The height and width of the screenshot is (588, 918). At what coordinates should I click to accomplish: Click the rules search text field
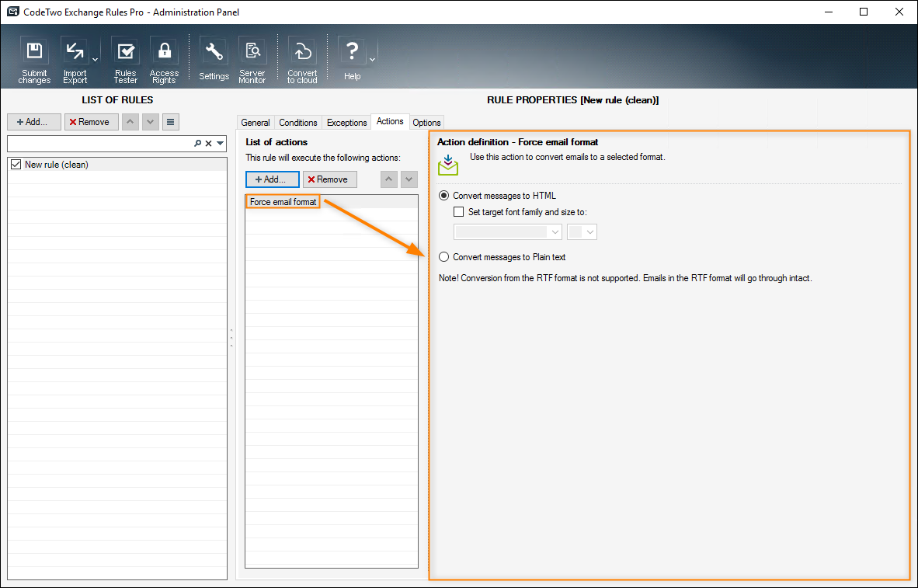(x=99, y=144)
